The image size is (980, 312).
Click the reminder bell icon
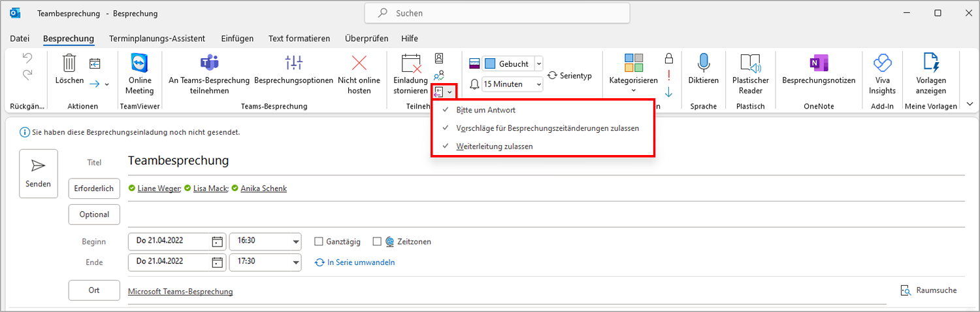475,84
